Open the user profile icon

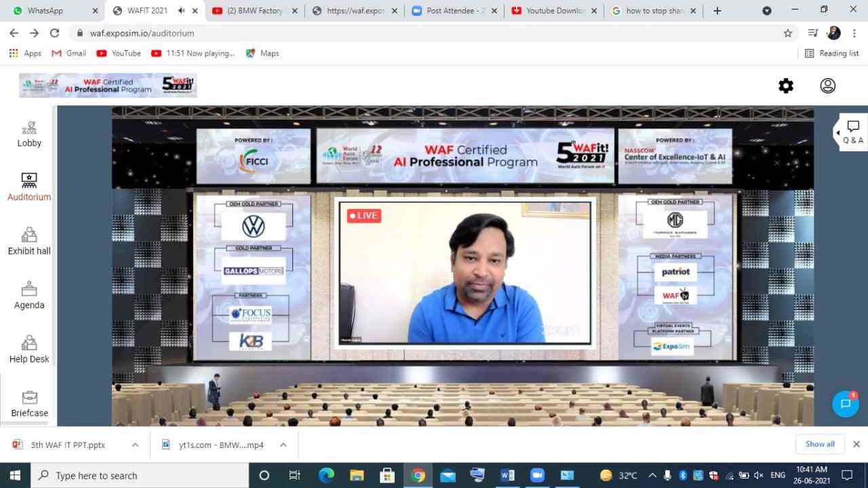tap(827, 86)
